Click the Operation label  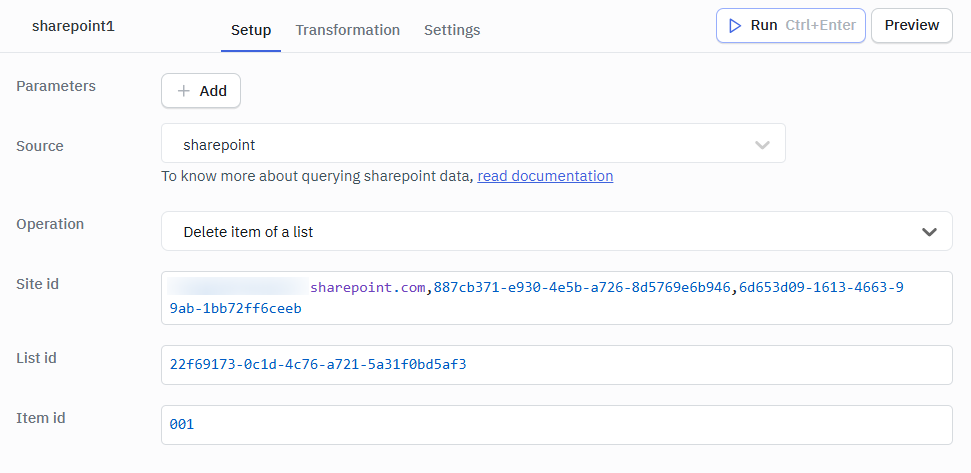coord(50,224)
